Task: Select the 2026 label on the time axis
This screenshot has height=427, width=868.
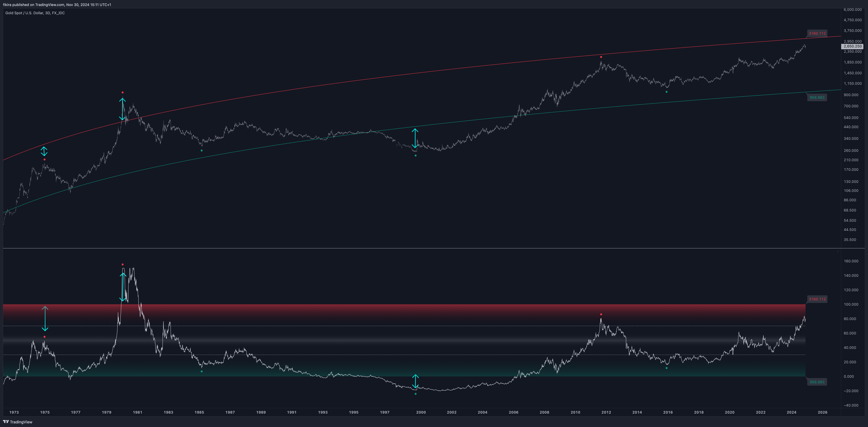Action: tap(823, 413)
